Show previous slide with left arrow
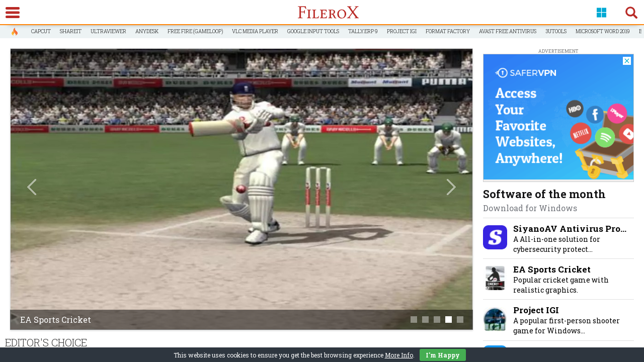The image size is (644, 362). [32, 187]
